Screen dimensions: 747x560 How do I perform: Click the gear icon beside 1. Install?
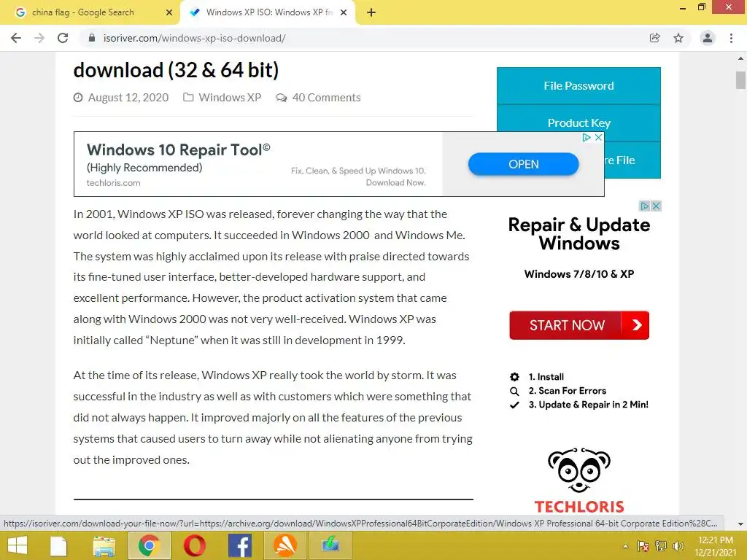coord(514,377)
